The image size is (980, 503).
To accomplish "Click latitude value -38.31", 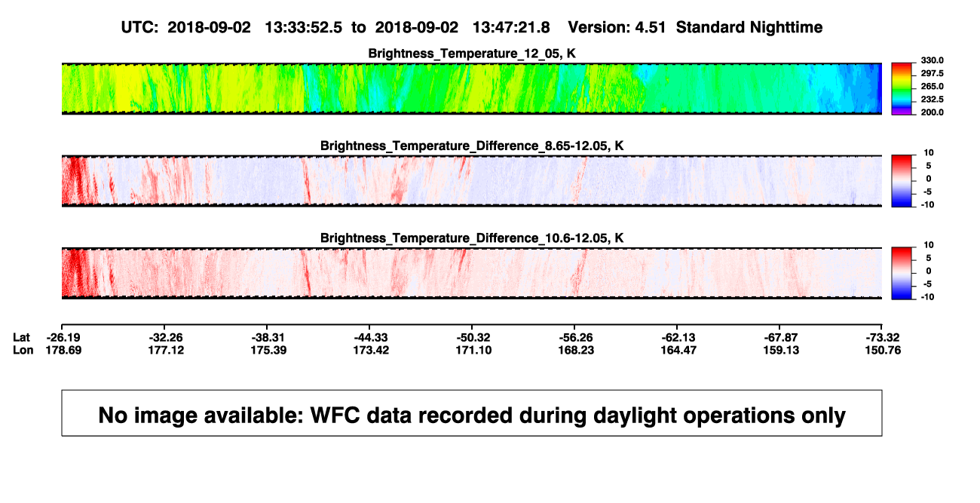I will coord(269,337).
